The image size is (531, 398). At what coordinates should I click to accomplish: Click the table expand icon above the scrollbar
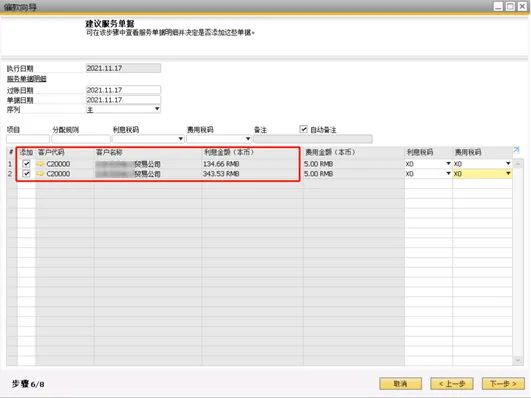[x=516, y=150]
